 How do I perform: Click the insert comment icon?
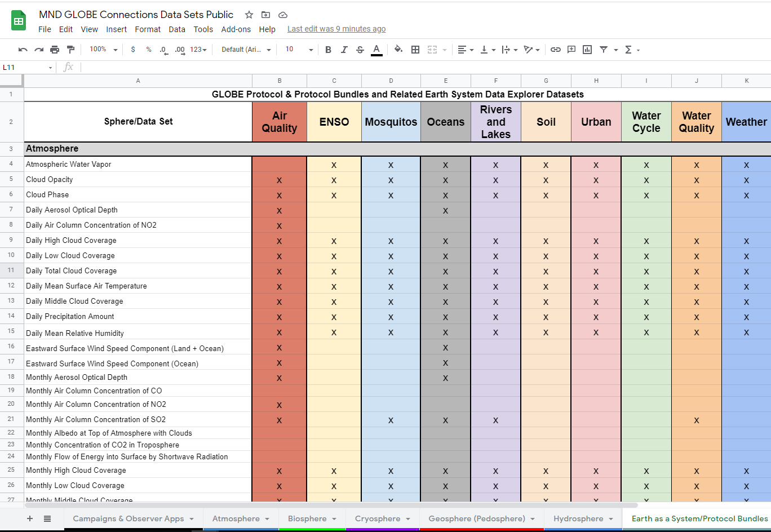coord(571,50)
